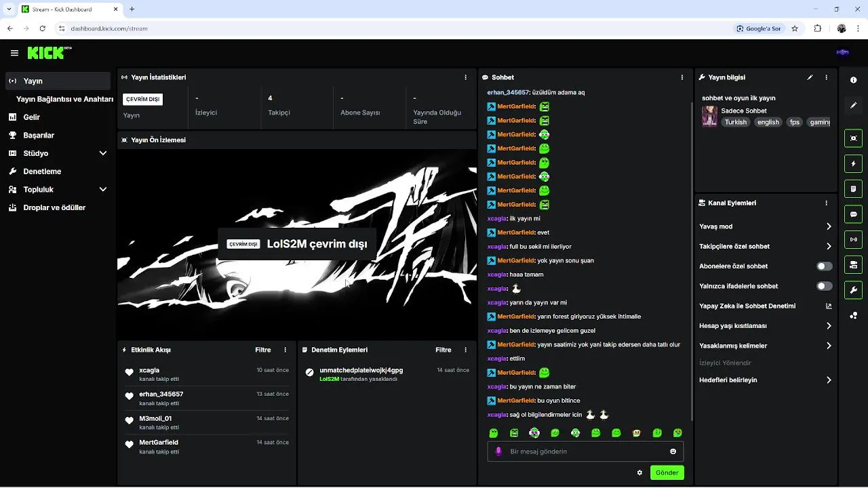Reload the page with the browser refresh button
The image size is (868, 488).
click(42, 28)
